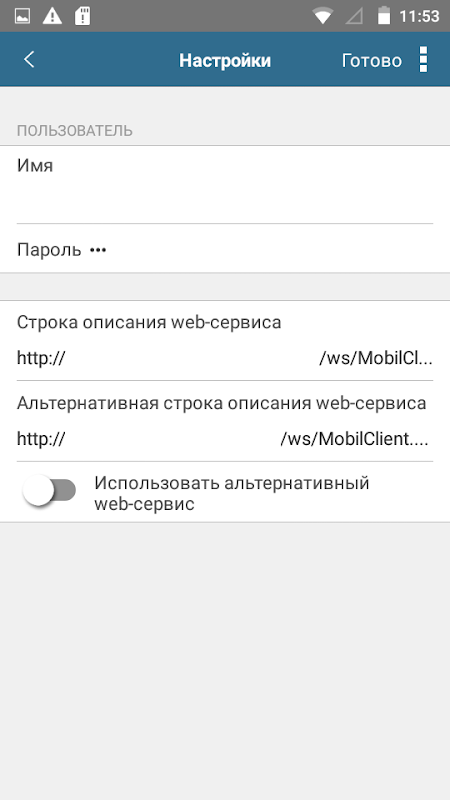
Task: Tap the Готово button
Action: [371, 61]
